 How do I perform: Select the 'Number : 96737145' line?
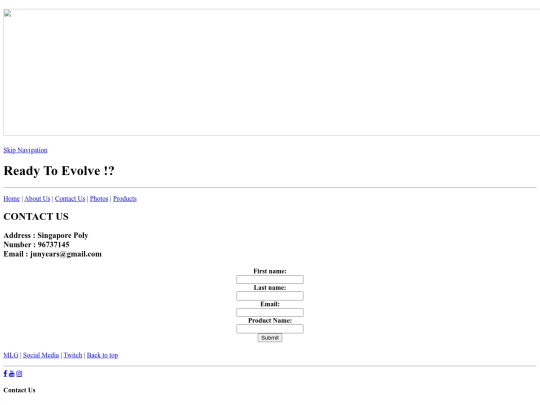[37, 245]
